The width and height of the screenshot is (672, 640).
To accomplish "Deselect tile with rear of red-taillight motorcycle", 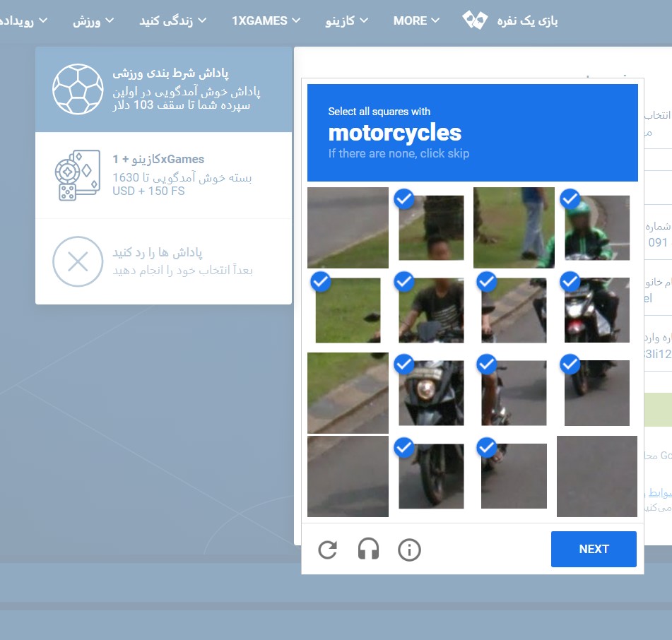I will click(597, 310).
